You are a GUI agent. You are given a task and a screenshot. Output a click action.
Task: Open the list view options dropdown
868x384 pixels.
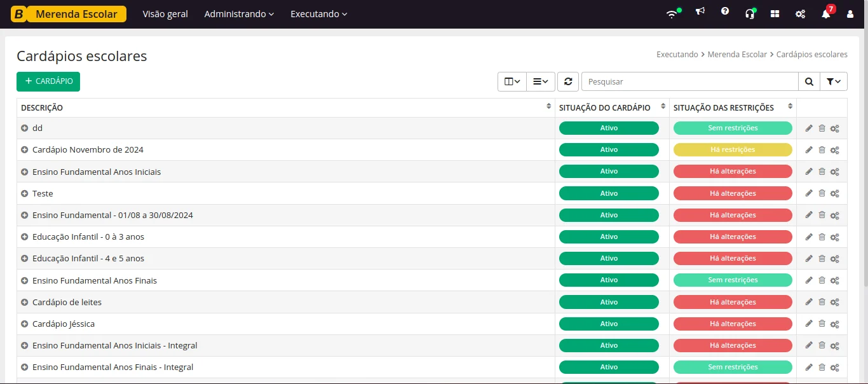pyautogui.click(x=541, y=81)
